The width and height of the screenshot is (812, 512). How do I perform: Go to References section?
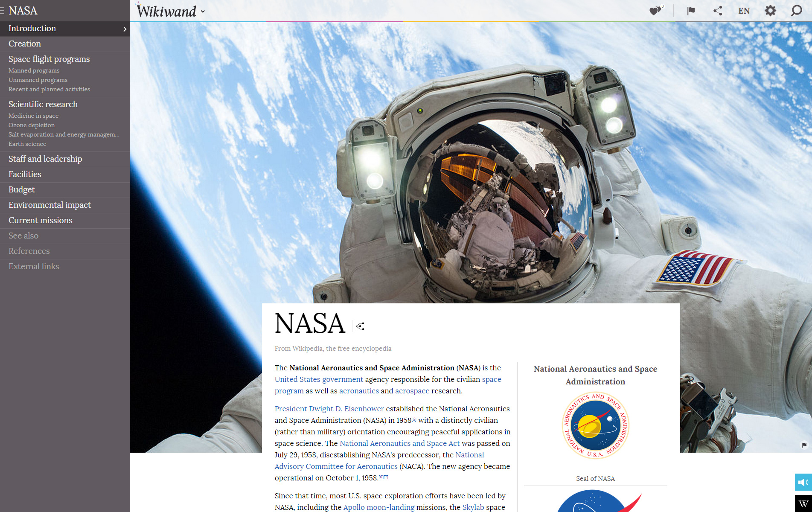pyautogui.click(x=65, y=251)
